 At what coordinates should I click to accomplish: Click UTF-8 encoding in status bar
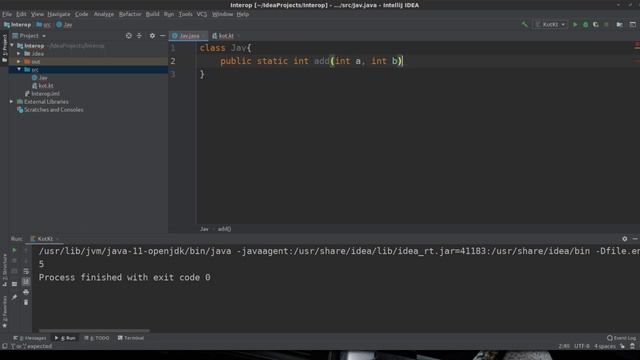point(582,346)
